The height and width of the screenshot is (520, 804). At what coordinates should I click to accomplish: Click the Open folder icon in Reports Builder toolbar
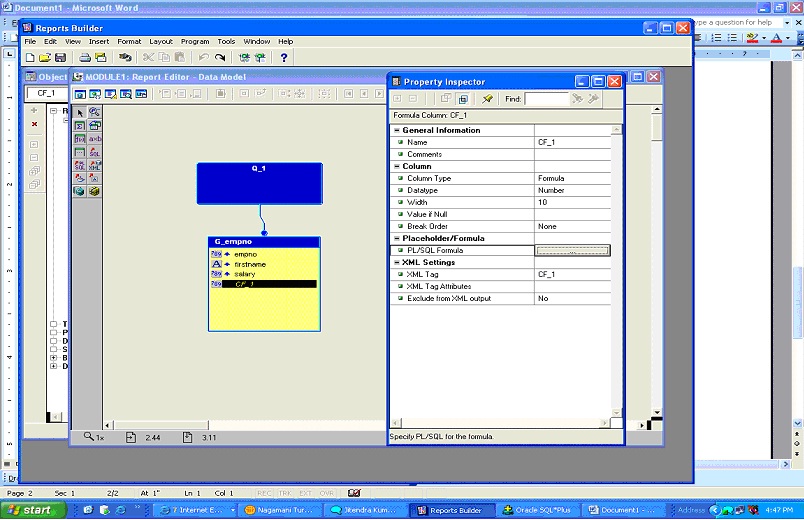click(x=45, y=57)
